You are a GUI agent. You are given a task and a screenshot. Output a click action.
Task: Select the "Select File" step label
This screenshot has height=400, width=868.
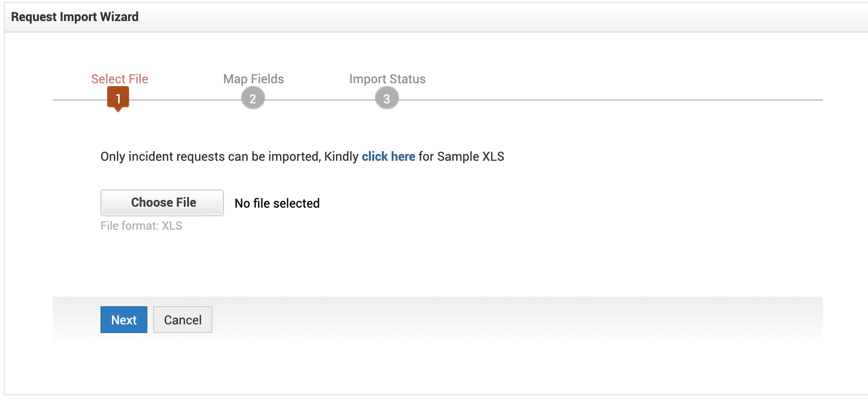120,79
